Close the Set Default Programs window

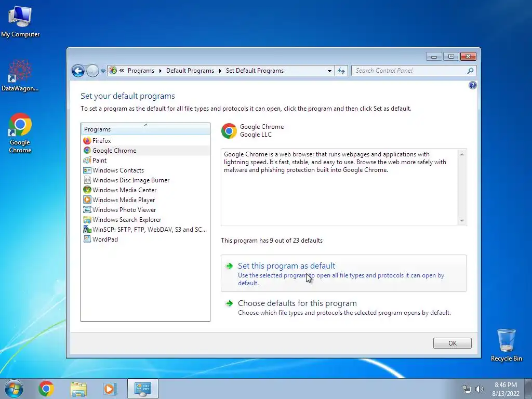468,56
